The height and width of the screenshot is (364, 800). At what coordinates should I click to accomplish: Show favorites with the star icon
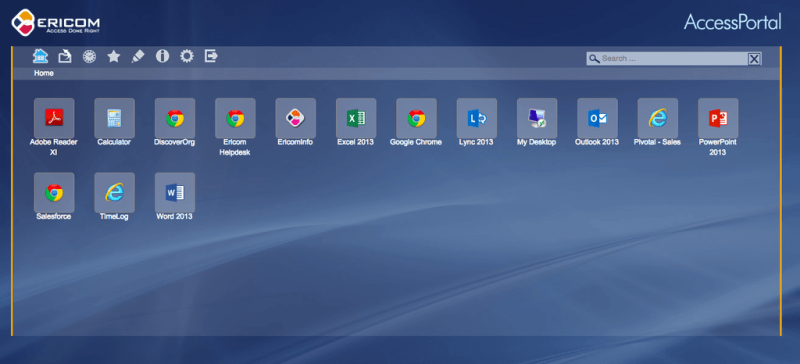coord(114,56)
